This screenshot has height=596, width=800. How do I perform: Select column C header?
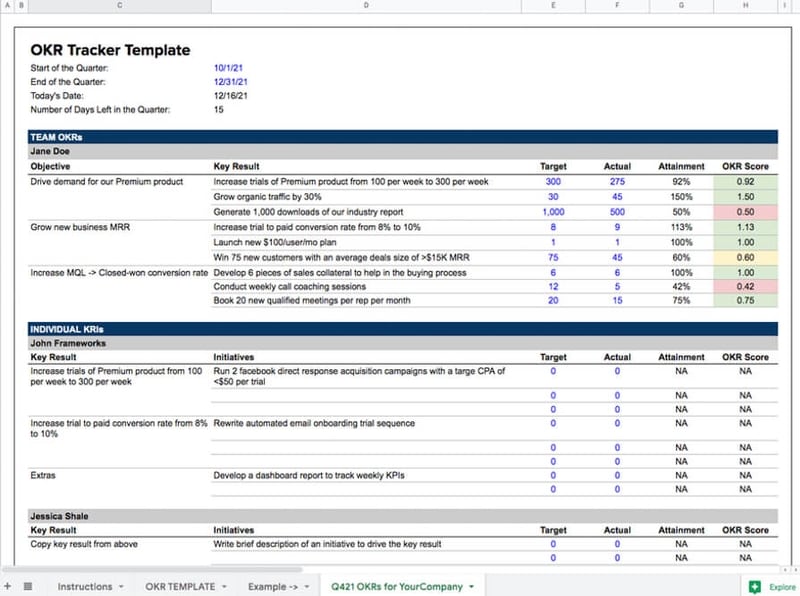(120, 5)
